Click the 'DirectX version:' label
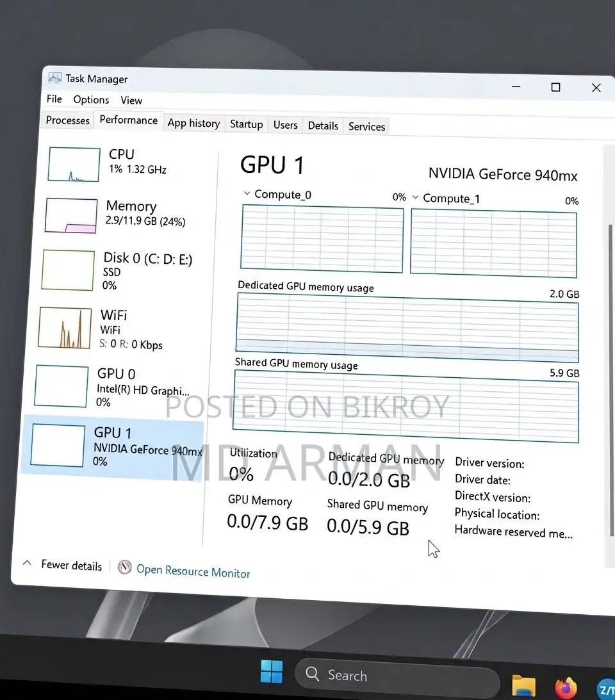Viewport: 615px width, 700px height. click(493, 496)
